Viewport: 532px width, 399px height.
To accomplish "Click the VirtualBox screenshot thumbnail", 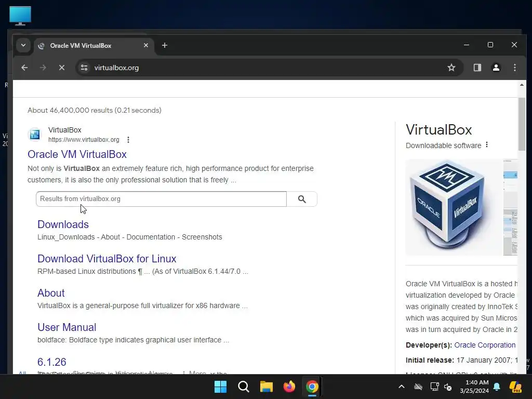I will pos(510,207).
